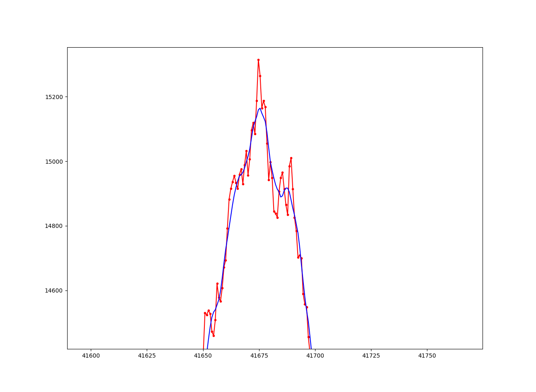Click the 41675 x-axis tick label
Screen dimensions: 536x392
tap(259, 356)
